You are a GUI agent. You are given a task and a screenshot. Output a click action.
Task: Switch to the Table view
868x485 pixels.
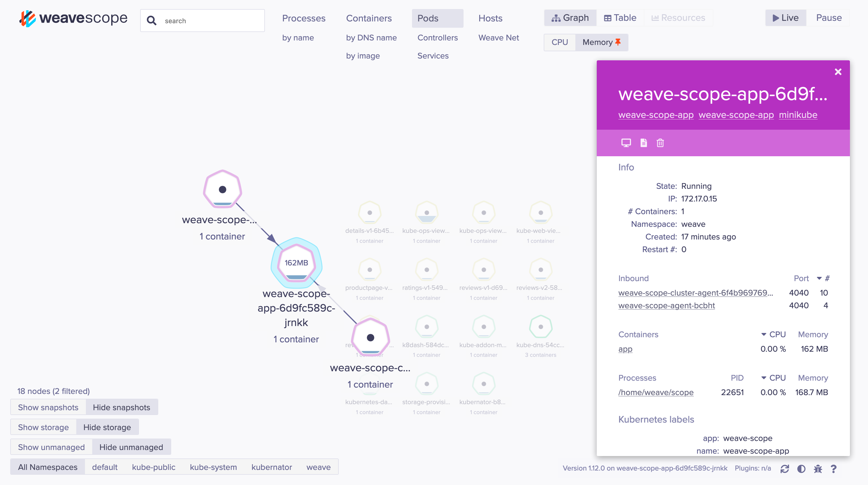pos(620,17)
